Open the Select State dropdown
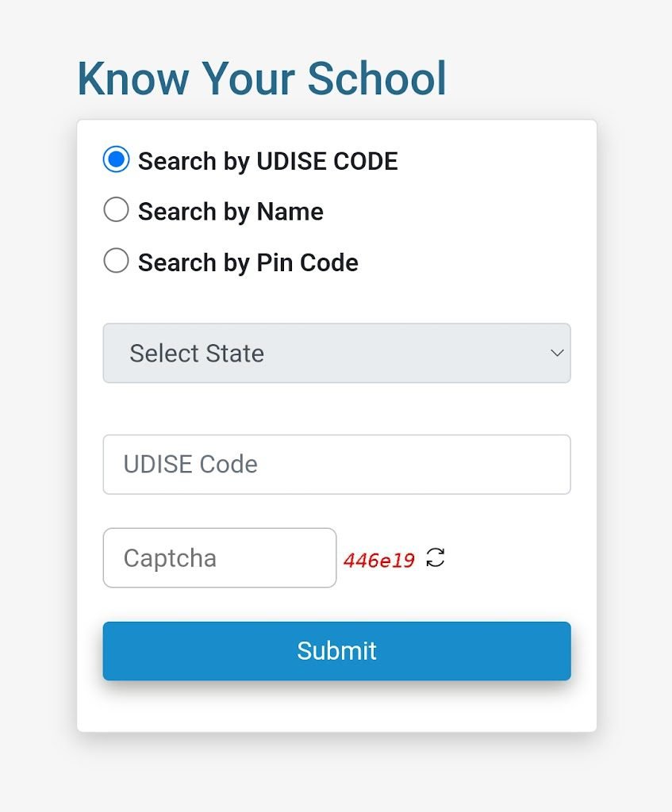Viewport: 672px width, 812px height. 336,353
